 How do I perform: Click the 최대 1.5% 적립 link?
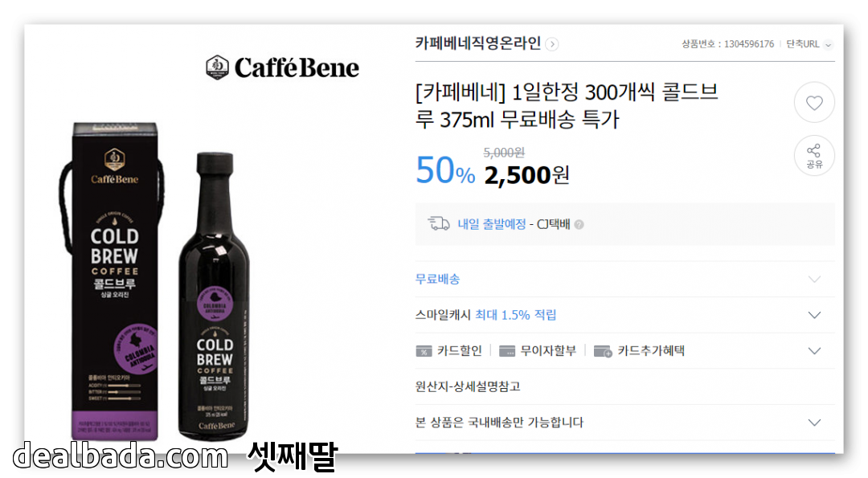pyautogui.click(x=515, y=315)
